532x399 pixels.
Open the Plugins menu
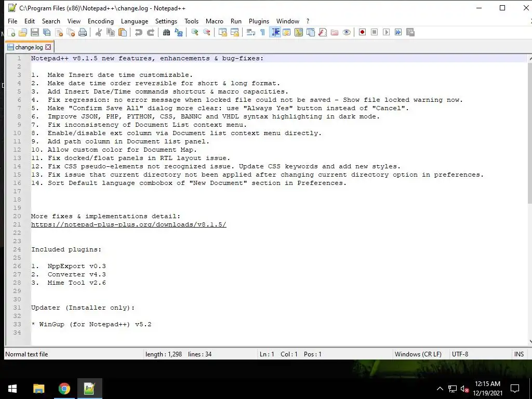click(259, 21)
